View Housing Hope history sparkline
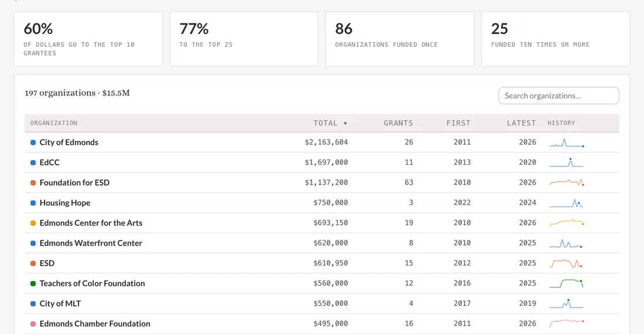644x334 pixels. tap(566, 203)
